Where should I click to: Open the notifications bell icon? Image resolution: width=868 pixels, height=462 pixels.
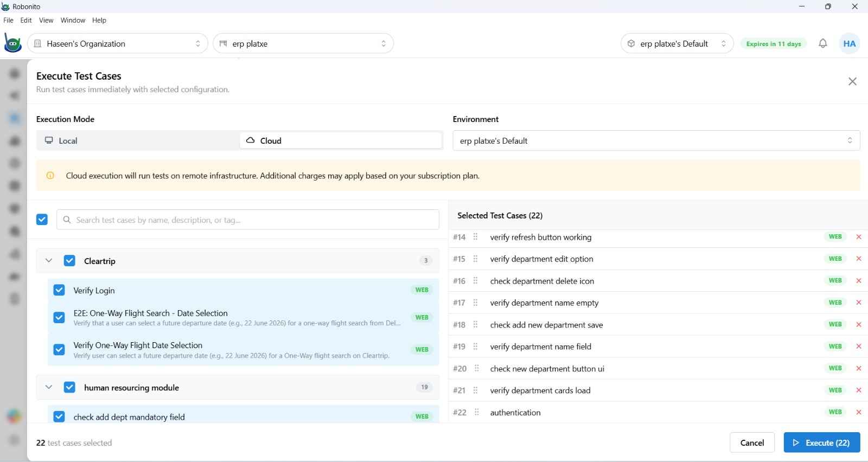point(823,43)
